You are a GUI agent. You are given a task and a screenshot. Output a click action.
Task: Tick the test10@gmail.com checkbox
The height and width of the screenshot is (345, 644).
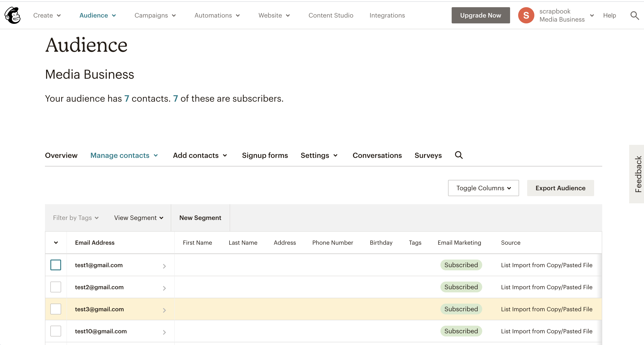click(x=56, y=331)
